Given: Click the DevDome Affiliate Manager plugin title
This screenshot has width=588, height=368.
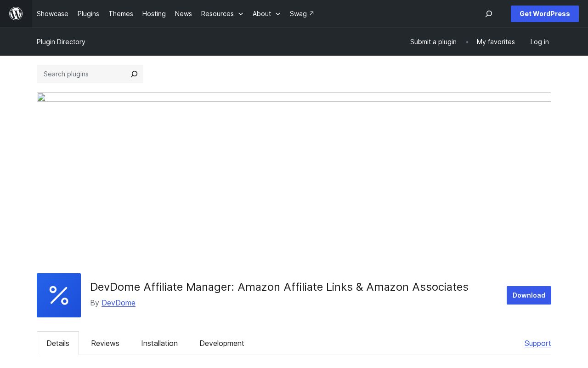Looking at the screenshot, I should [279, 287].
